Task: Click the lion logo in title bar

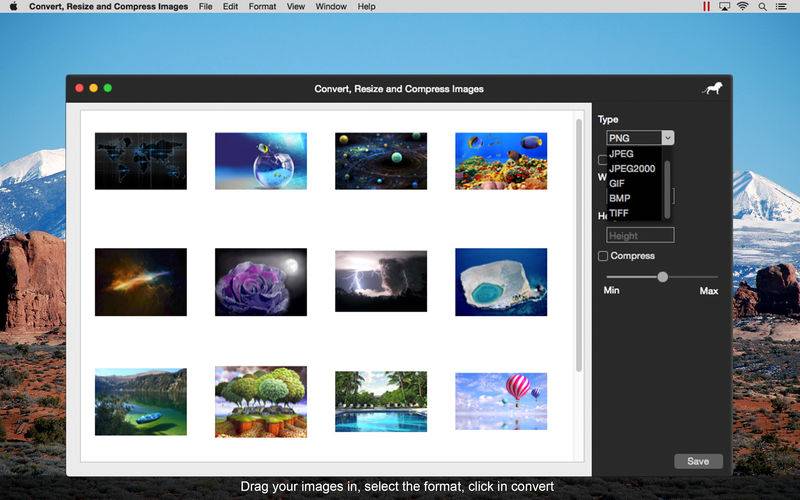Action: point(712,88)
